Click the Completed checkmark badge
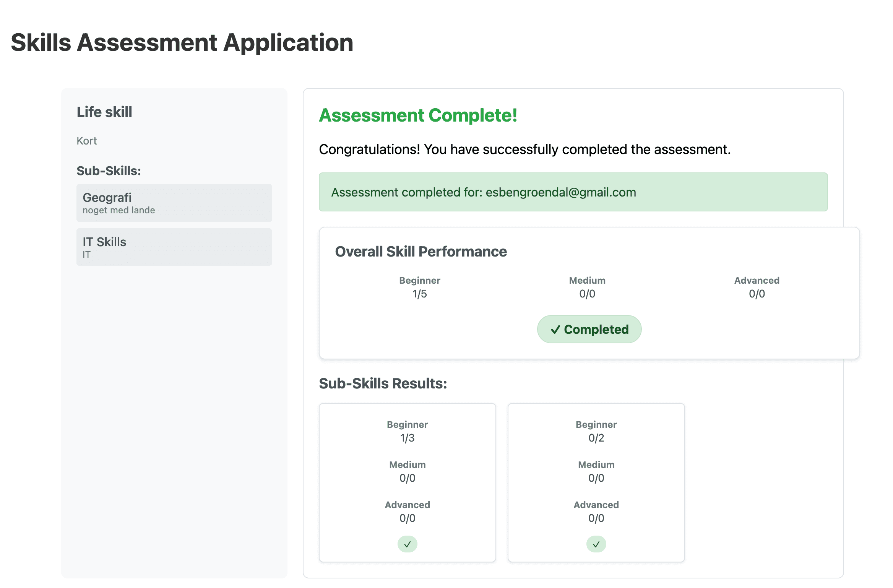Screen dimensions: 893x588 589,329
